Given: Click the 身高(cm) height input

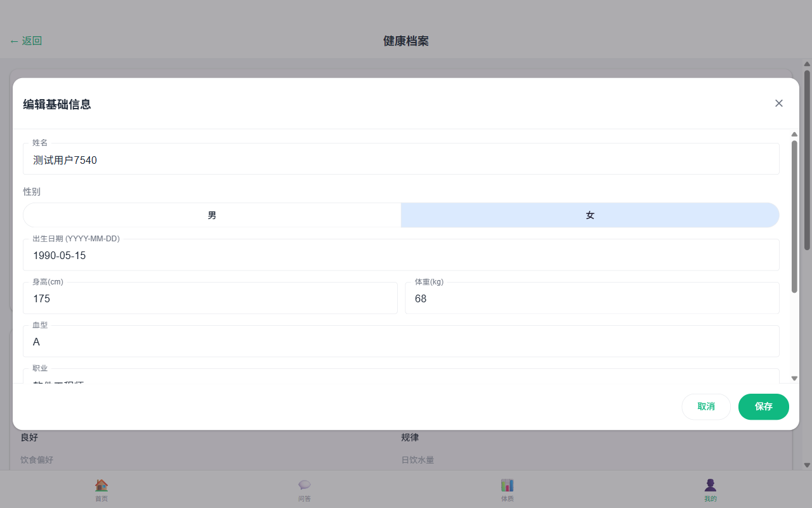Looking at the screenshot, I should 210,298.
